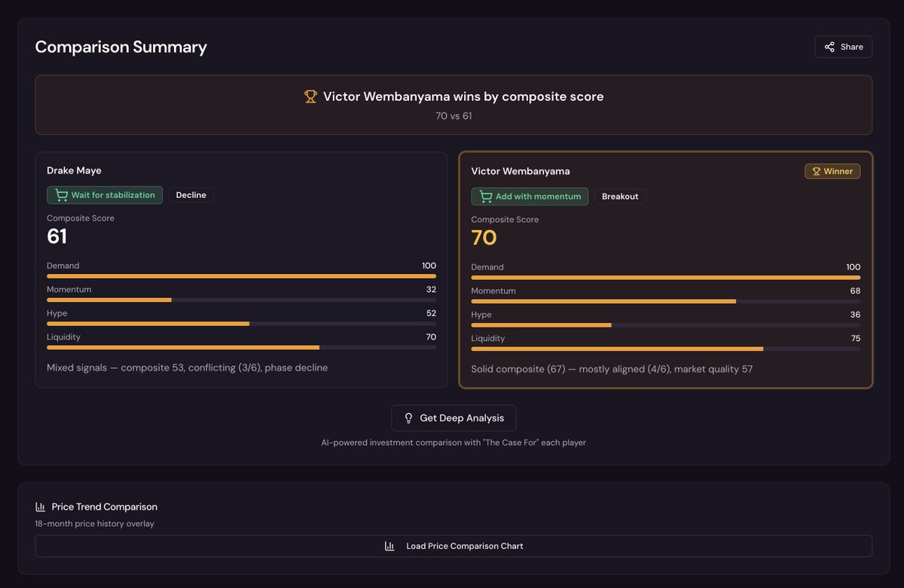The height and width of the screenshot is (588, 904).
Task: Click Victor Wembanyama's Momentum progress bar
Action: pyautogui.click(x=666, y=301)
